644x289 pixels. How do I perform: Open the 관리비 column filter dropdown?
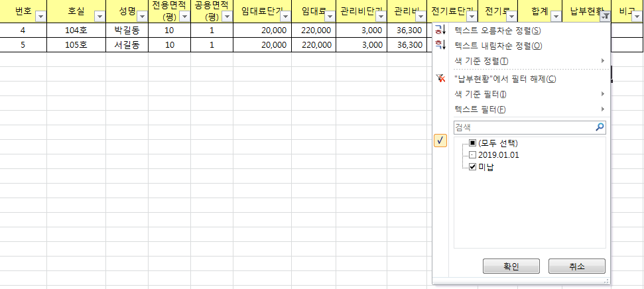click(421, 17)
